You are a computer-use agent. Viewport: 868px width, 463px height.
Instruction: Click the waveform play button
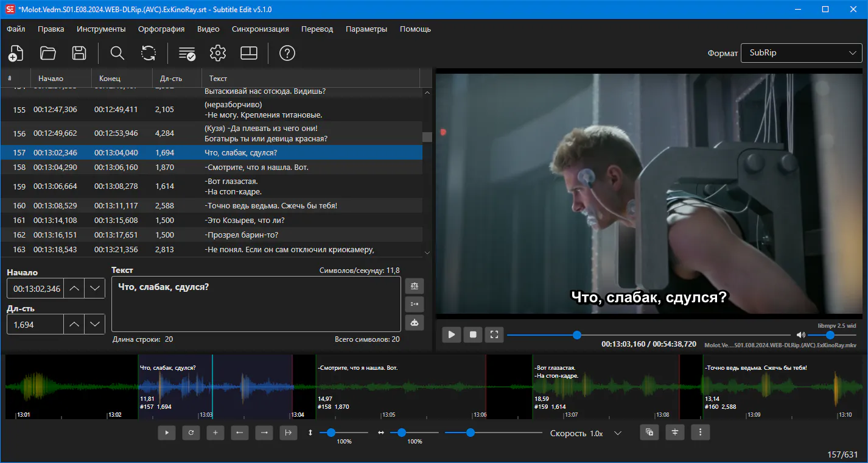167,433
